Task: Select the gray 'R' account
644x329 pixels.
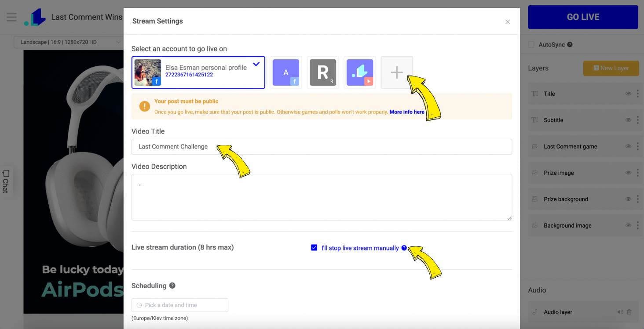Action: click(323, 72)
